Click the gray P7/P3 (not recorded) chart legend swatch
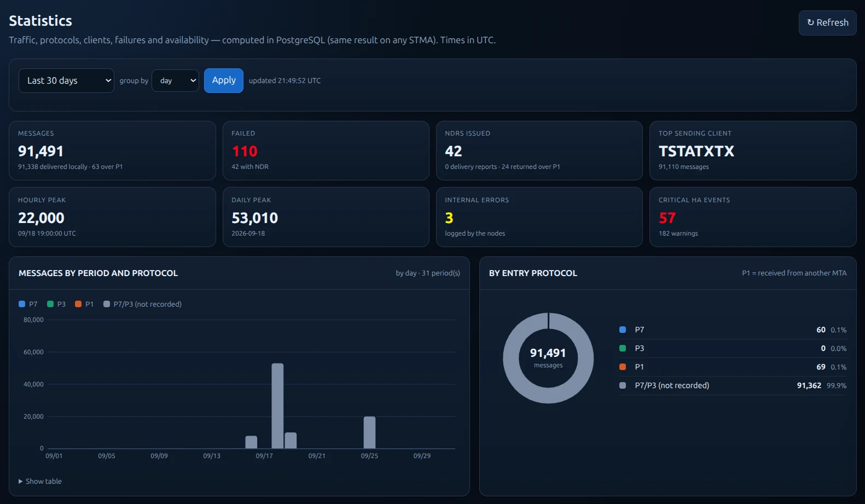This screenshot has width=865, height=504. [107, 304]
